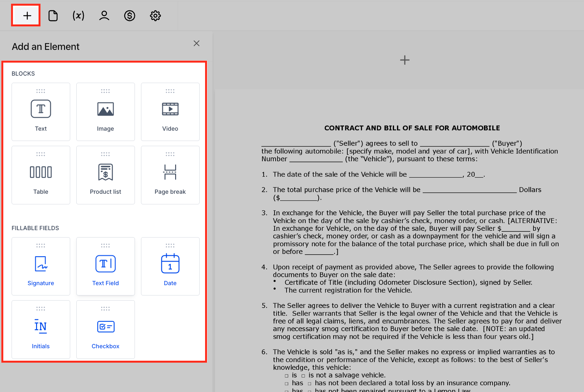Close the Add an Element panel

point(196,43)
